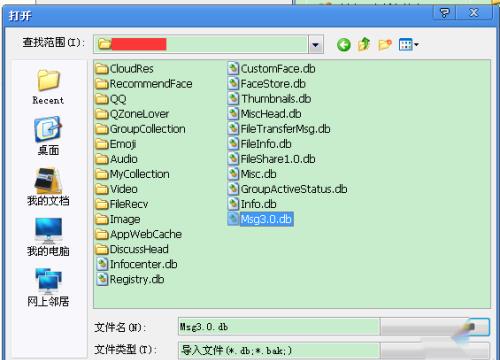Open 网上邻居 in the sidebar
The width and height of the screenshot is (500, 360).
[x=48, y=287]
